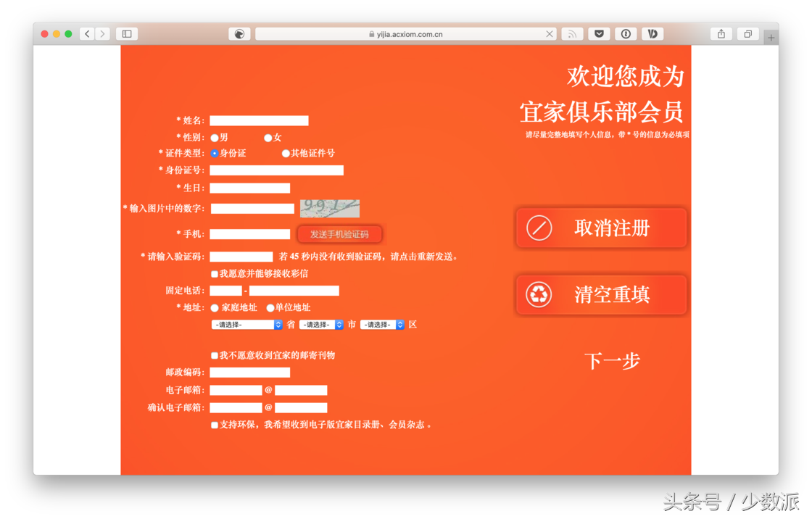Open the RSS feed toolbar icon

[x=572, y=34]
